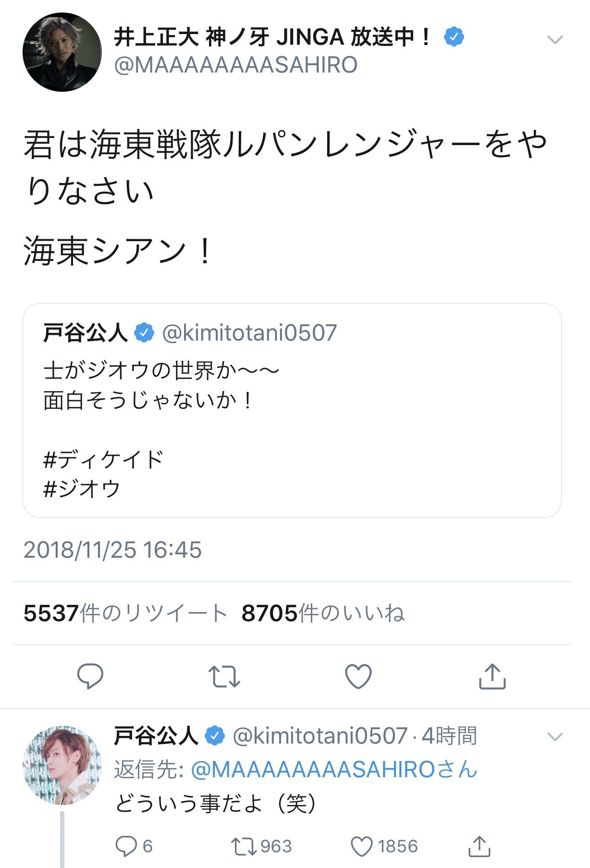Image resolution: width=590 pixels, height=868 pixels.
Task: Click the verified badge beside 井上正大 name
Action: (454, 37)
